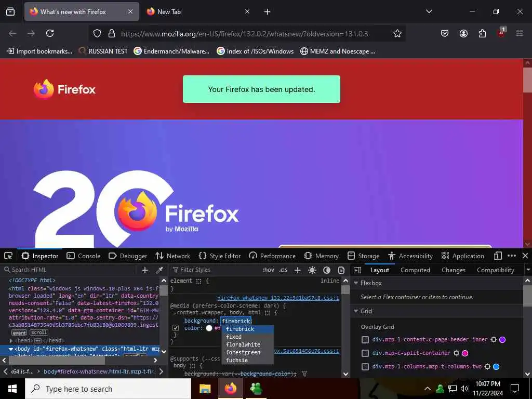Pick a color with the eyedropper tool

point(159,270)
